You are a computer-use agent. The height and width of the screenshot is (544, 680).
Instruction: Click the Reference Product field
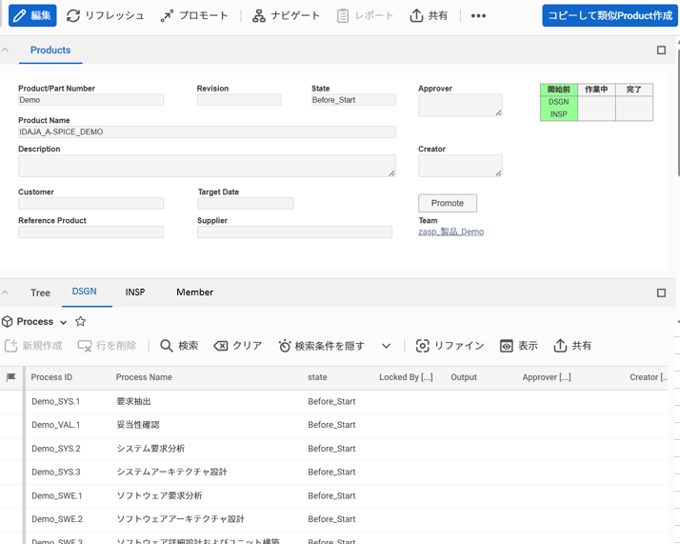coord(91,232)
